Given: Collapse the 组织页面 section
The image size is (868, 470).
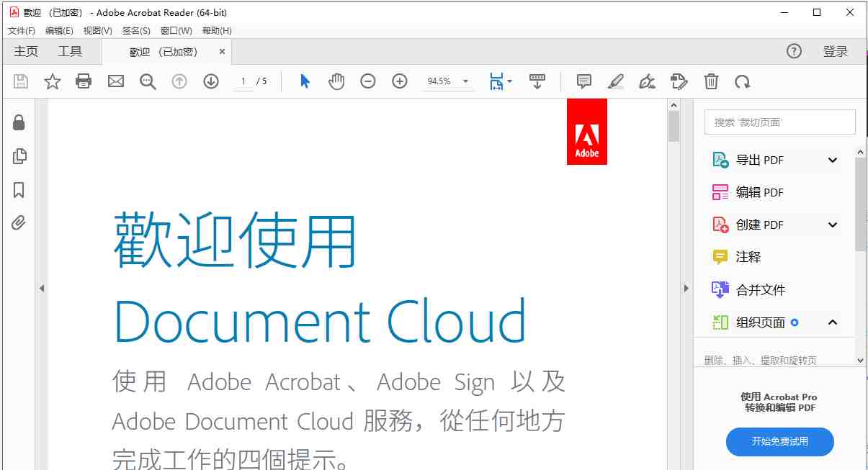Looking at the screenshot, I should 832,322.
